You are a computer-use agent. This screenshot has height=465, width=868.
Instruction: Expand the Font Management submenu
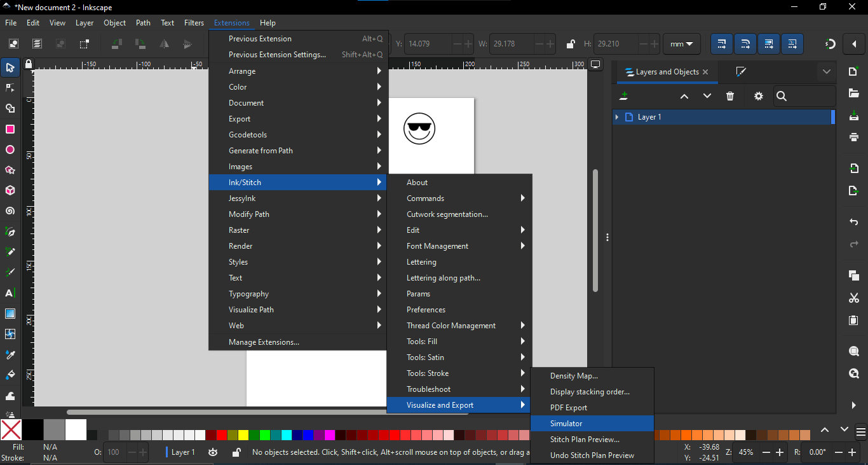point(459,246)
